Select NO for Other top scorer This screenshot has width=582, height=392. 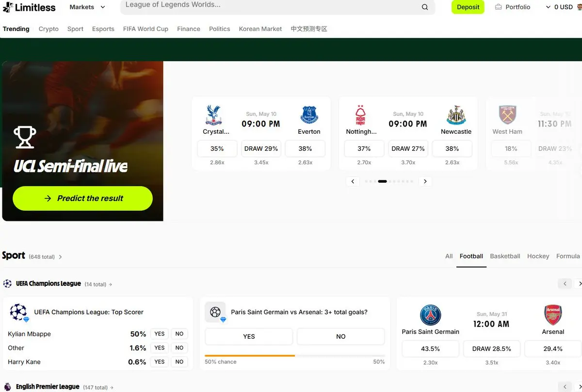point(179,348)
